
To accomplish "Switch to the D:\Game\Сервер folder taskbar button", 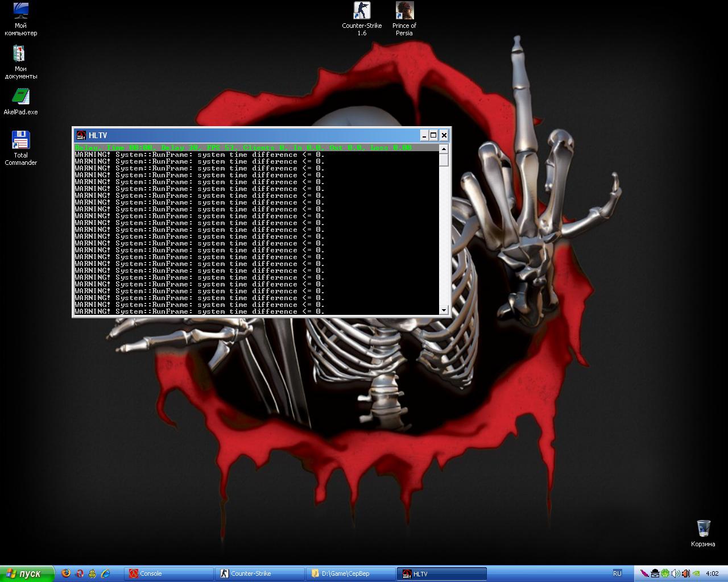I will pos(351,573).
